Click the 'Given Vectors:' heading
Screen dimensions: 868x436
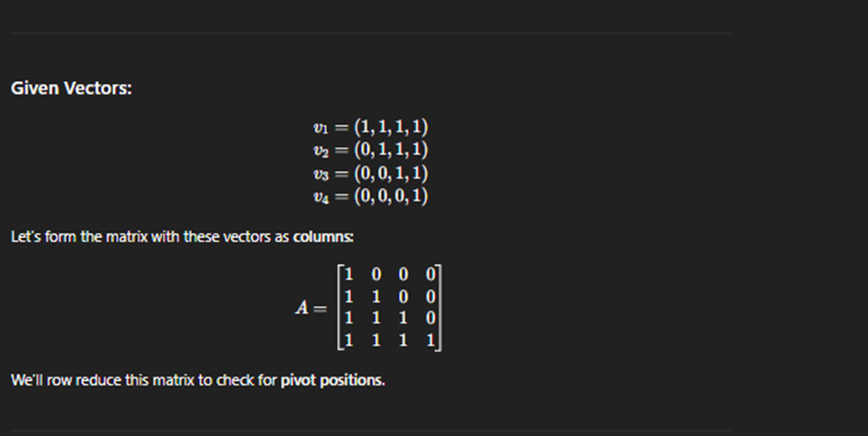pyautogui.click(x=71, y=88)
